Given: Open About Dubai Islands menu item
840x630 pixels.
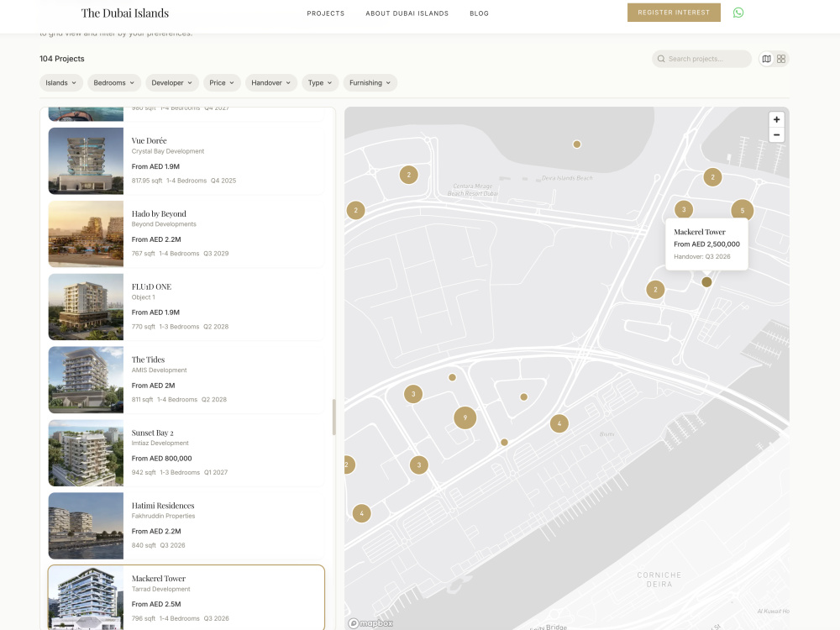Looking at the screenshot, I should [x=407, y=13].
